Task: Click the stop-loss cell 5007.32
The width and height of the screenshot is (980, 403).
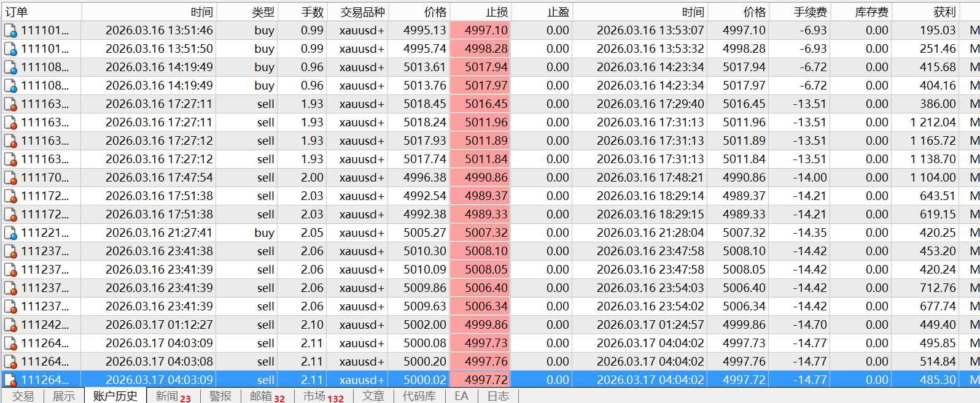Action: pyautogui.click(x=480, y=232)
